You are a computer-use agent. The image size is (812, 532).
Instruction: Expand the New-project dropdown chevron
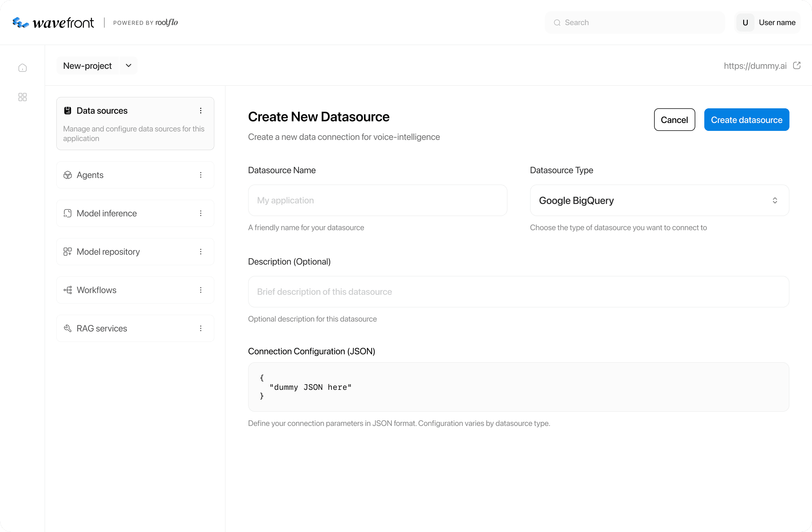click(128, 65)
